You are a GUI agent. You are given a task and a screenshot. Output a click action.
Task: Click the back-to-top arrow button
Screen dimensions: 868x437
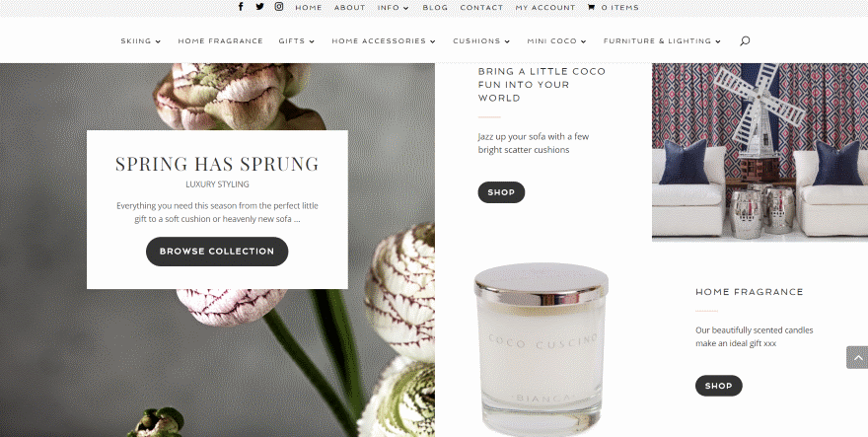(857, 358)
